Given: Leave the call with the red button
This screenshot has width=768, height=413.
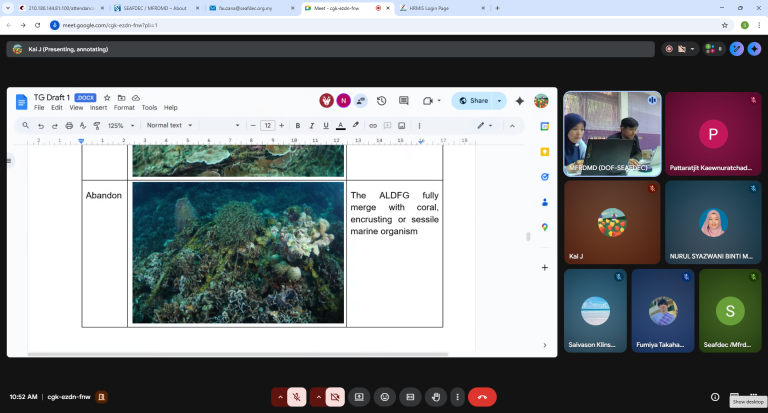Looking at the screenshot, I should pyautogui.click(x=482, y=397).
